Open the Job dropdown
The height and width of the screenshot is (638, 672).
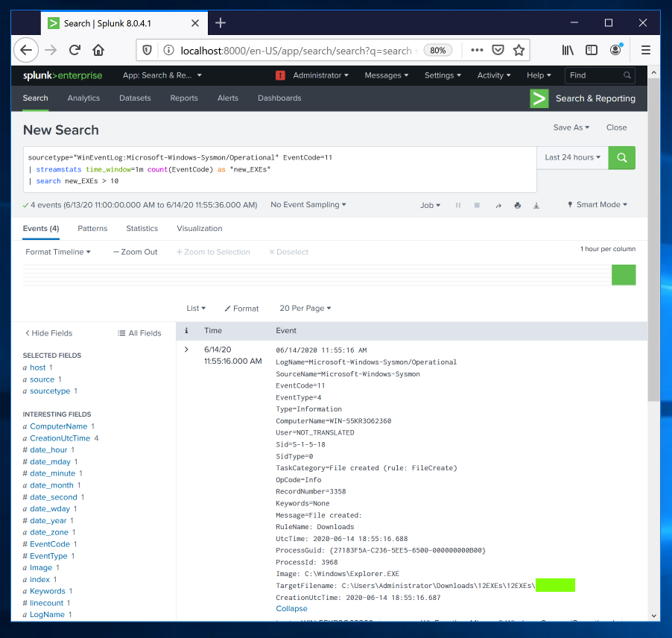[431, 206]
